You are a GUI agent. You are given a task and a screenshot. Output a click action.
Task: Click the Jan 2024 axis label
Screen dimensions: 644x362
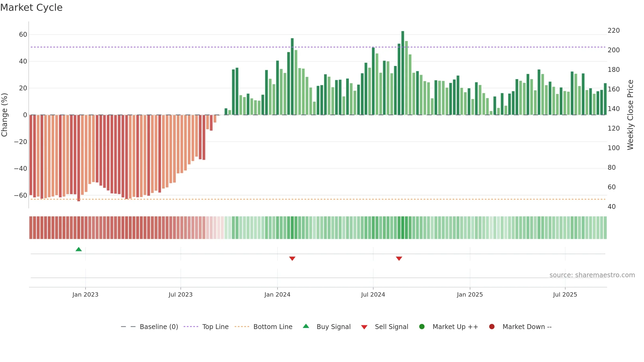coord(277,295)
